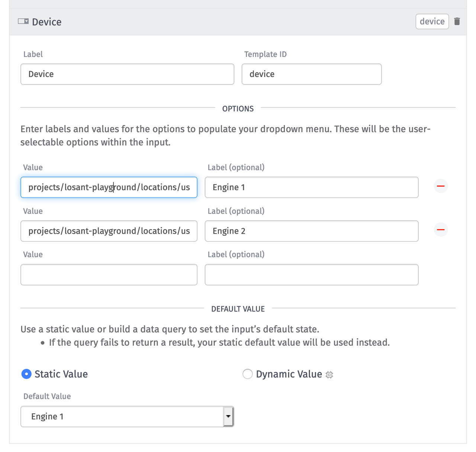476x452 pixels.
Task: Edit the Template ID field containing device
Action: click(x=312, y=74)
